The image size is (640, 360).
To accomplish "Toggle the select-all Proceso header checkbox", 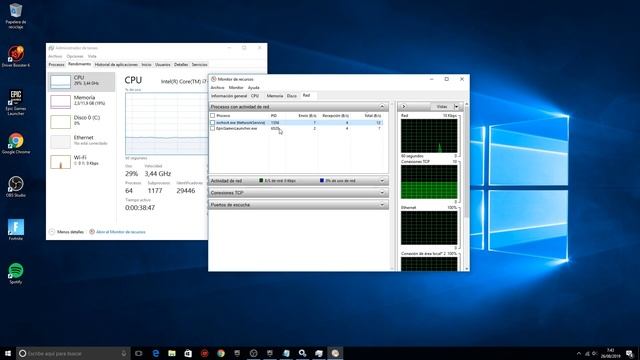I will [212, 116].
